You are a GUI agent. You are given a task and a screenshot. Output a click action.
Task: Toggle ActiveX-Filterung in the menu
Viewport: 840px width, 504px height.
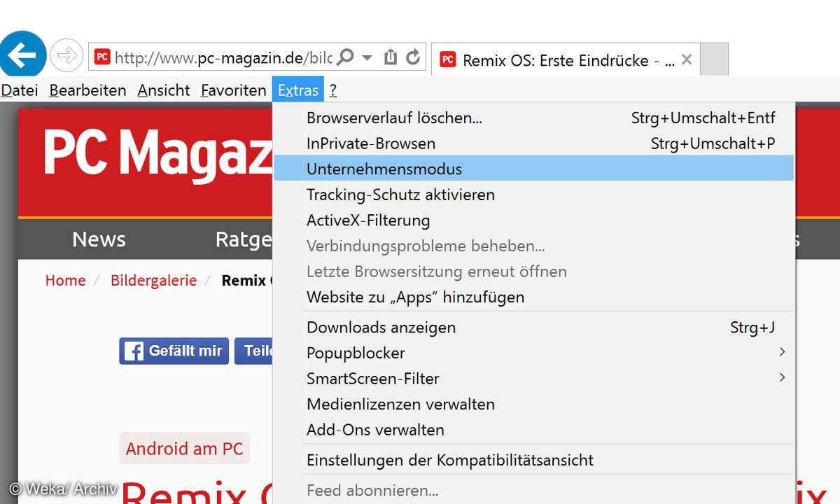[x=534, y=220]
